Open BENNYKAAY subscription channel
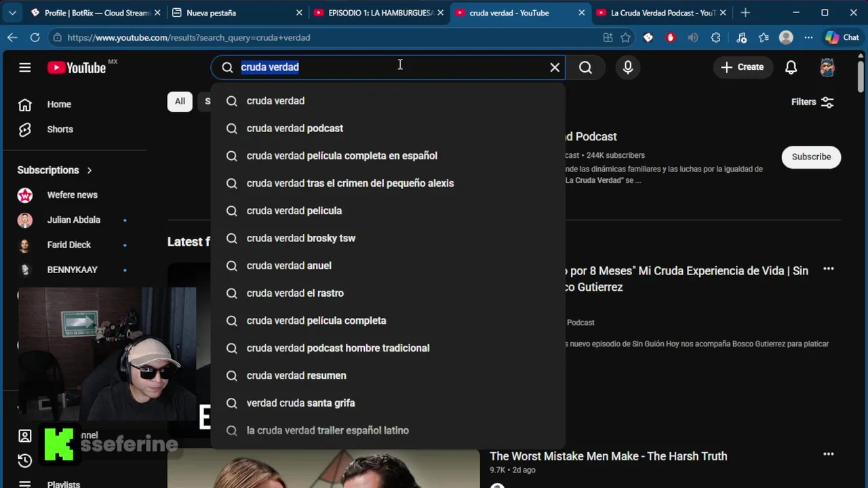 [x=72, y=270]
